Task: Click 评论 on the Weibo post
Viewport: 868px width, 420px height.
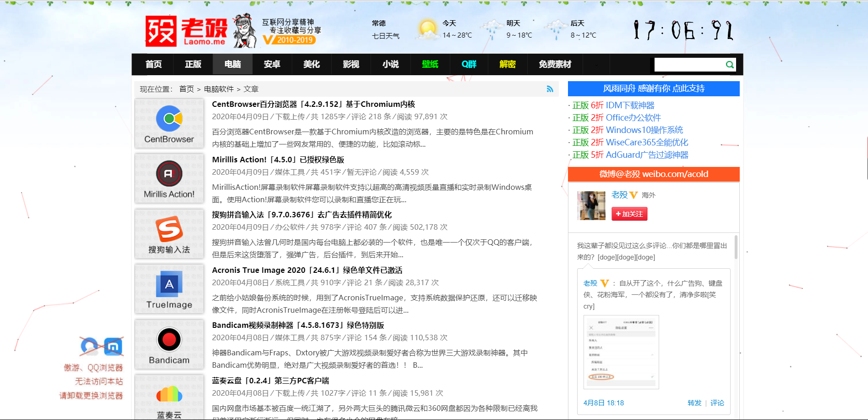Action: coord(717,403)
